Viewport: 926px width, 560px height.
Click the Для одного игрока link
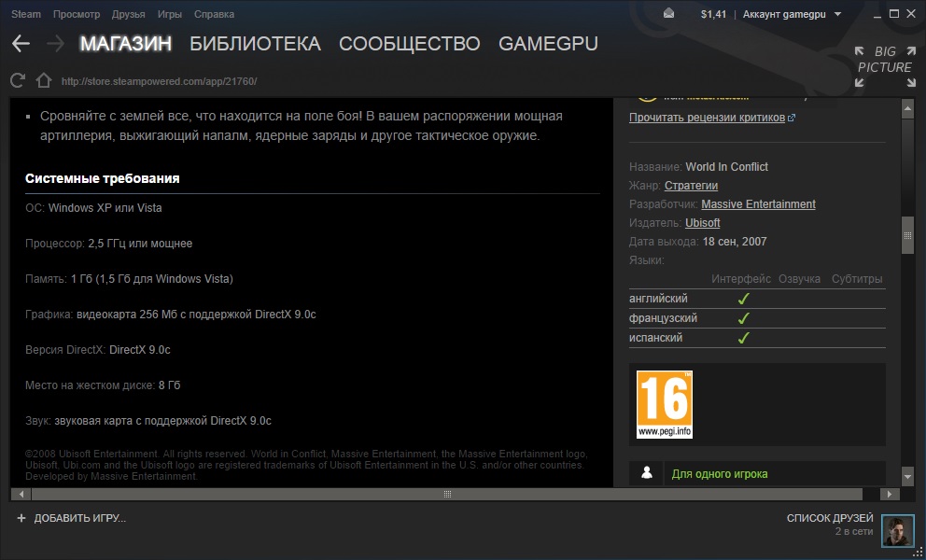tap(720, 474)
